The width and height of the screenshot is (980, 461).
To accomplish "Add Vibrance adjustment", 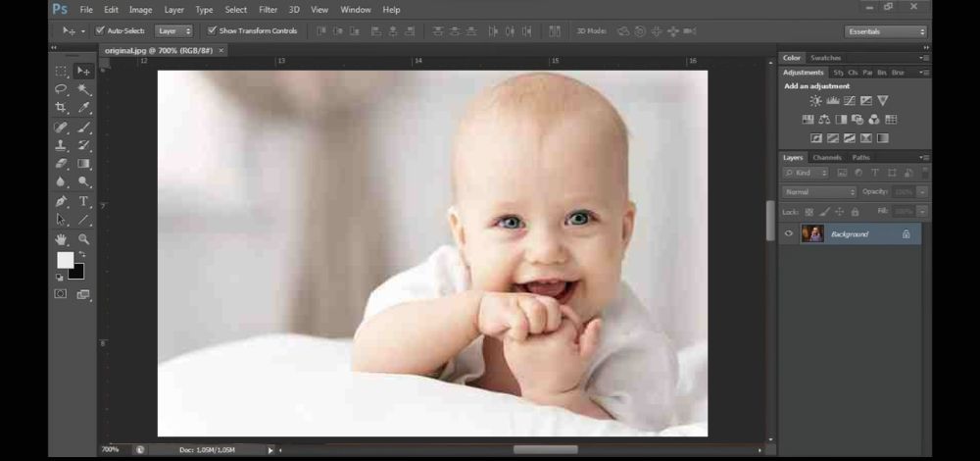I will [x=883, y=101].
